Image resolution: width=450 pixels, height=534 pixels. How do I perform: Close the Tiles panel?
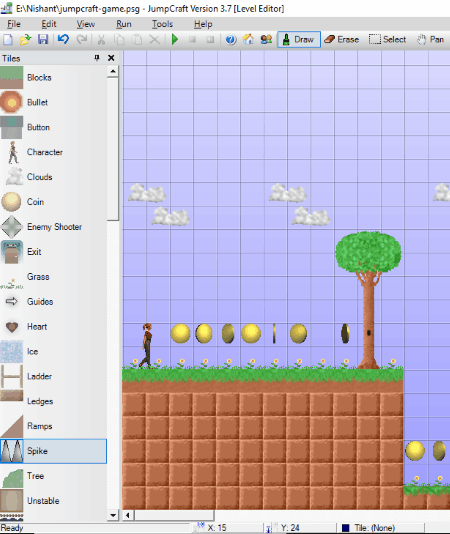click(x=111, y=58)
